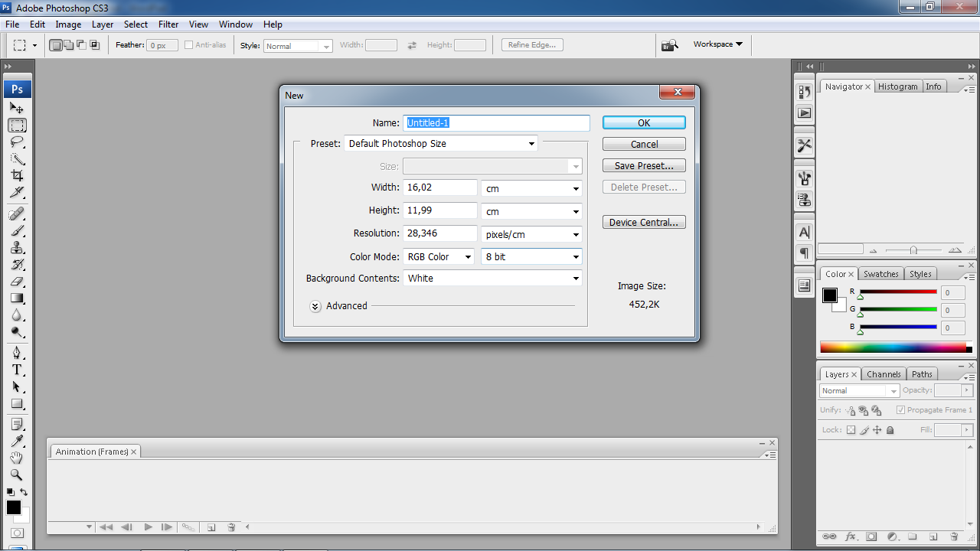Enable Add to selection mode

click(x=70, y=45)
